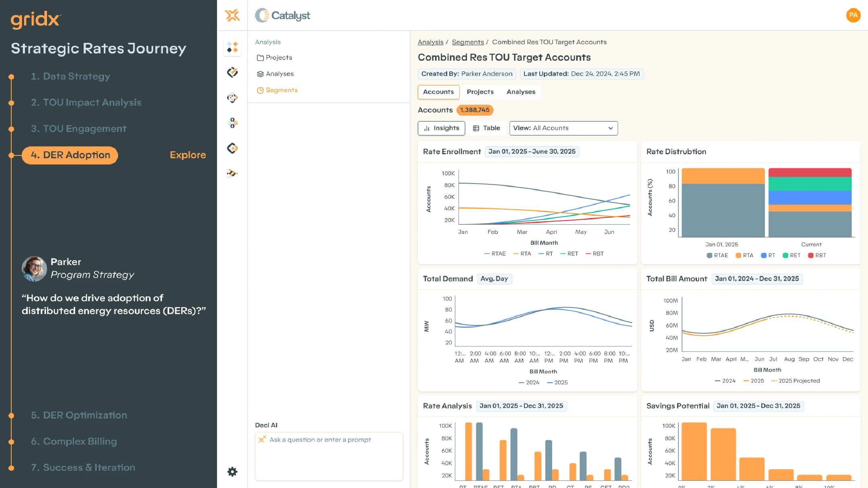868x488 pixels.
Task: Open the Accounts tab
Action: click(438, 92)
